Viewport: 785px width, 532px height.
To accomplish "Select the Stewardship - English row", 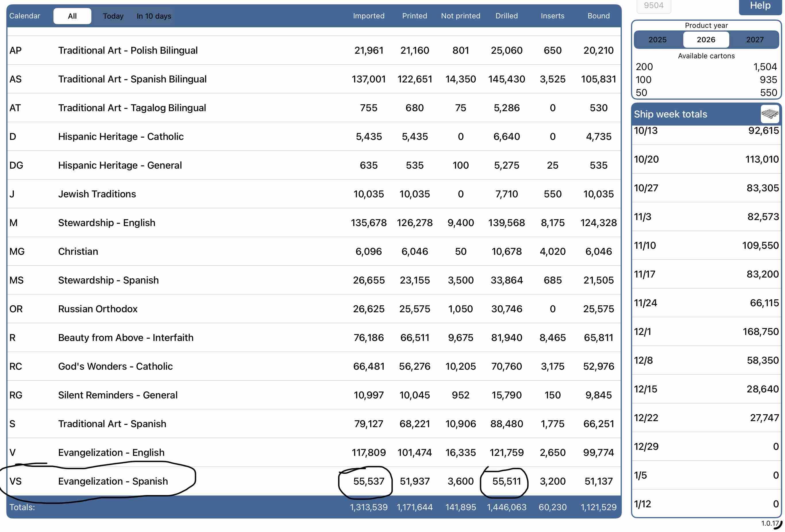I will click(x=106, y=223).
